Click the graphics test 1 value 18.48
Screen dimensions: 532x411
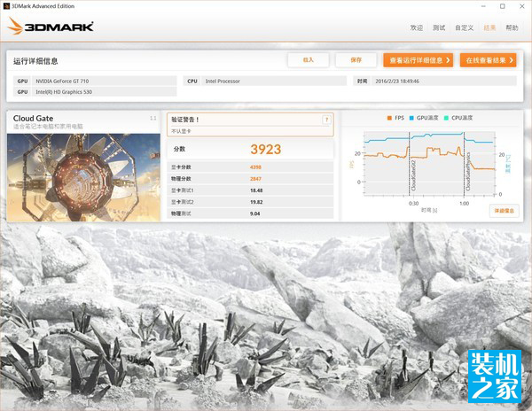(256, 190)
